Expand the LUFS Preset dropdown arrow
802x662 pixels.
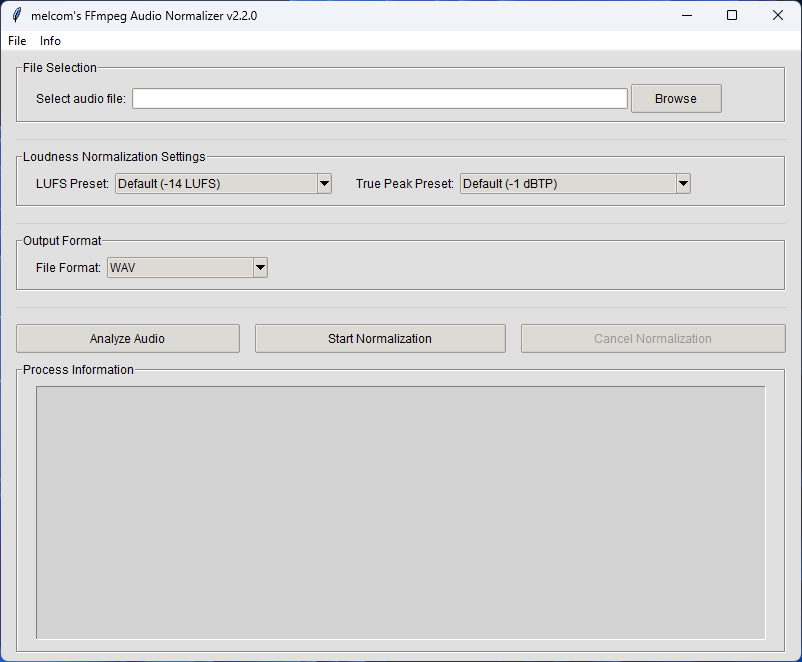324,183
